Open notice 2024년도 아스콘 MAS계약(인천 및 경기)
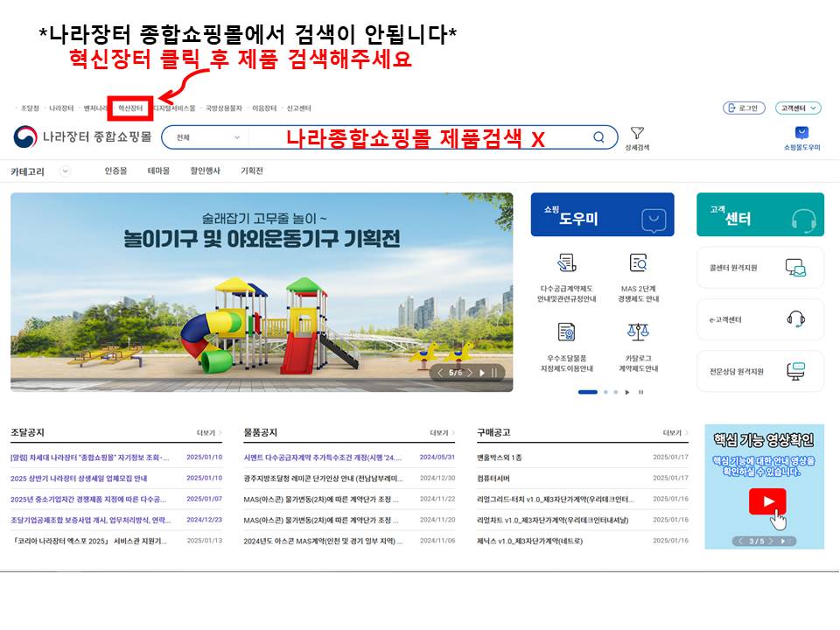This screenshot has height=630, width=840. point(324,541)
